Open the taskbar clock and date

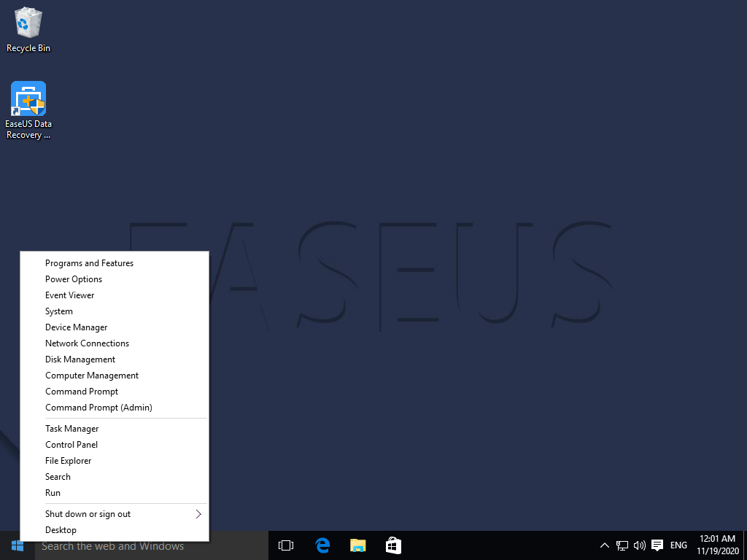pyautogui.click(x=718, y=545)
